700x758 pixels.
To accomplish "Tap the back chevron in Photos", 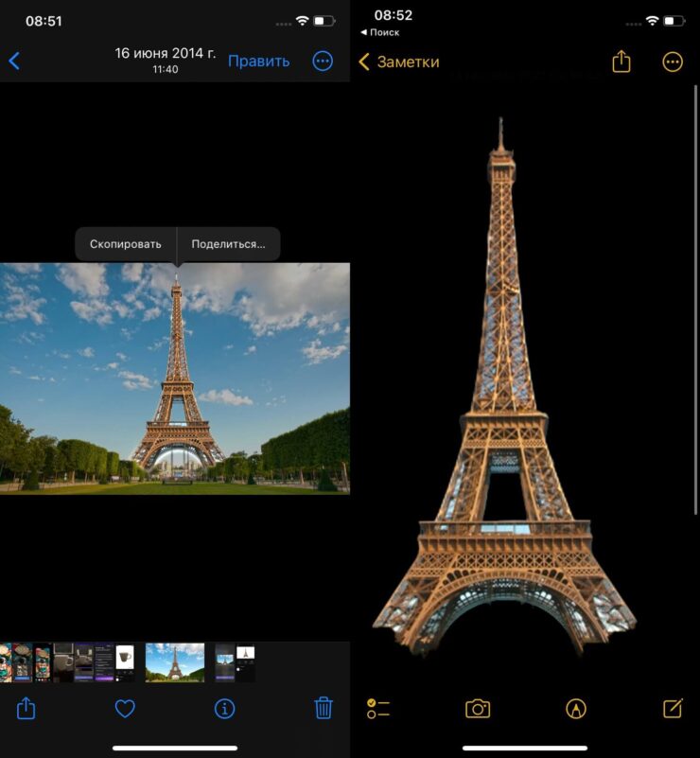I will [14, 62].
